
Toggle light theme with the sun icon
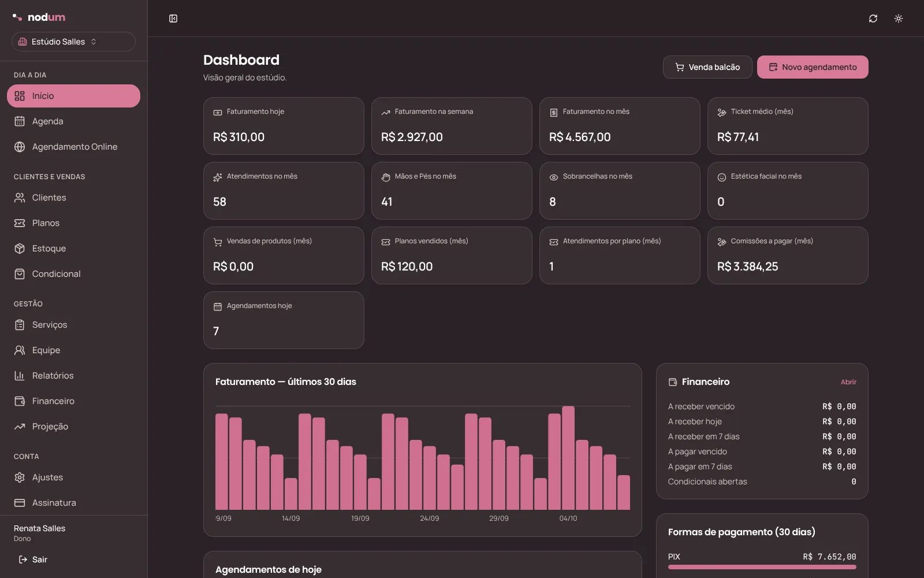899,18
